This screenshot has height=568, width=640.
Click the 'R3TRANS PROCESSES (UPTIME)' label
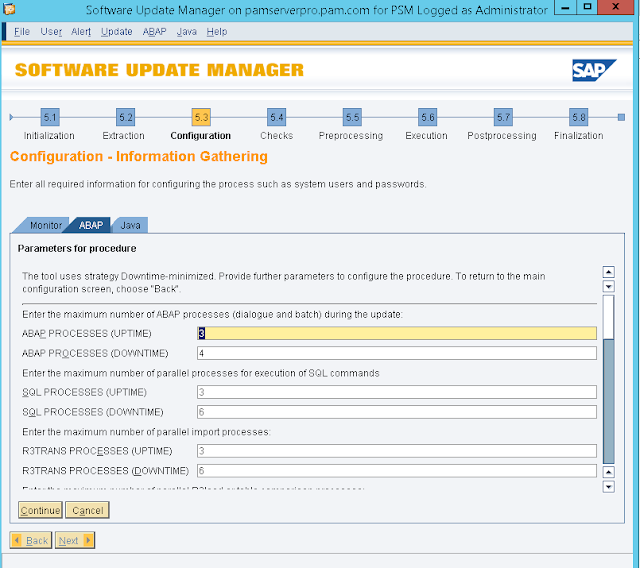pos(97,451)
